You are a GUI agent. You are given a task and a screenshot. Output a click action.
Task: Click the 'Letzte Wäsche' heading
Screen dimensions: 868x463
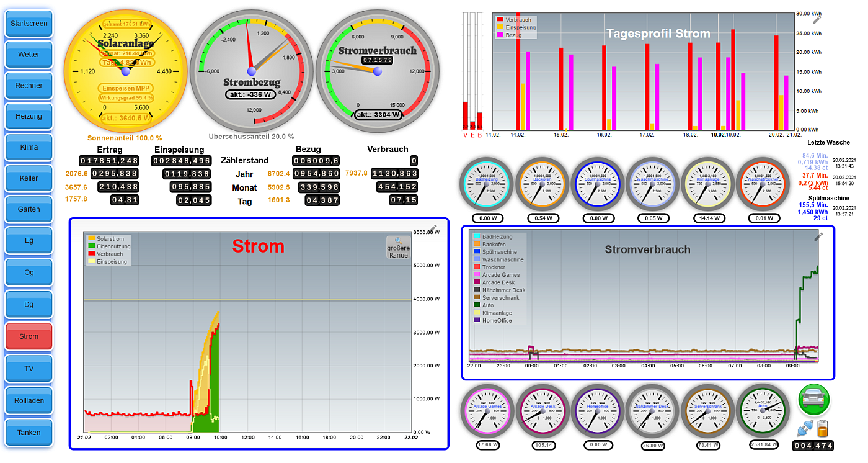click(x=829, y=143)
